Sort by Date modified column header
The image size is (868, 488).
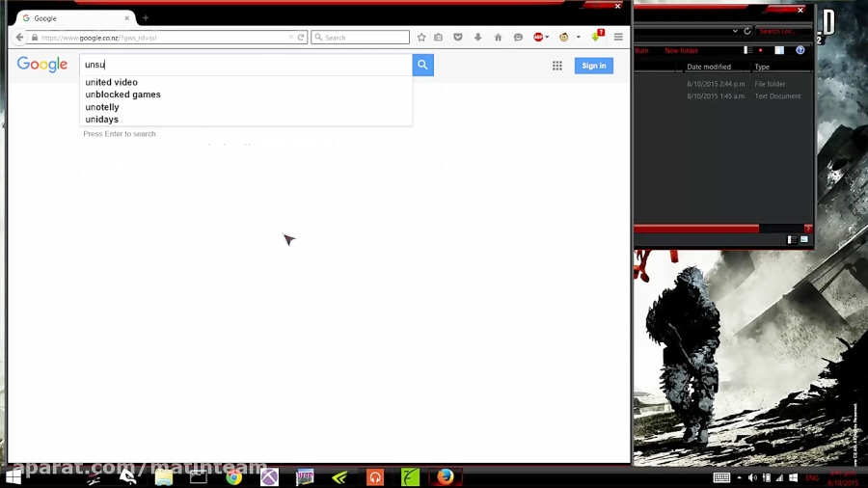pyautogui.click(x=709, y=67)
